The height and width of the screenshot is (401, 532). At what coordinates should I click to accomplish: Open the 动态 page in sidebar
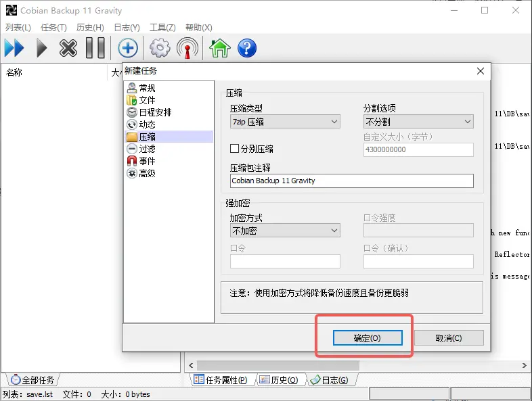tap(147, 124)
